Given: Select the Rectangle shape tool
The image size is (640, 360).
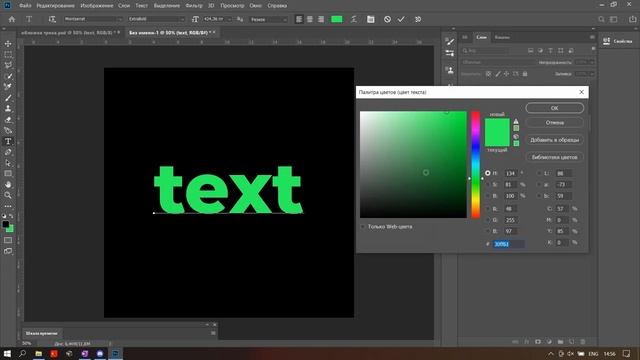Looking at the screenshot, I should click(x=8, y=173).
